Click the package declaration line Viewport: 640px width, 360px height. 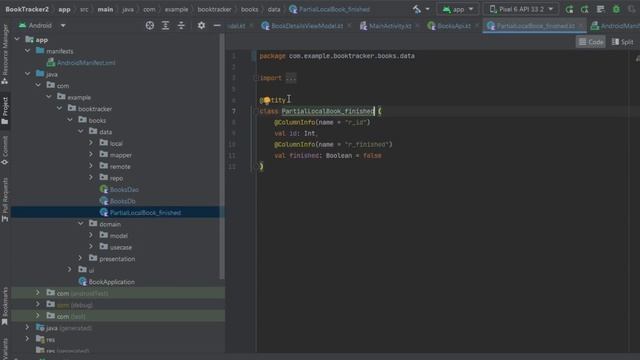pos(337,56)
